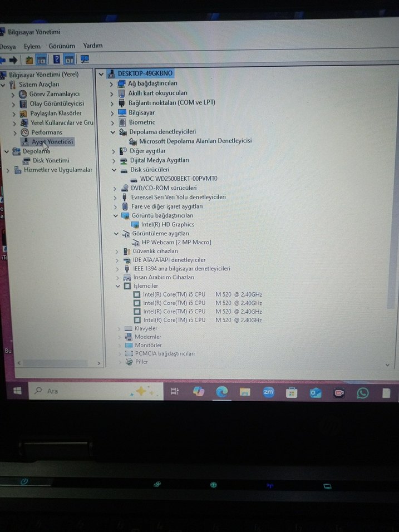The width and height of the screenshot is (399, 532).
Task: Select the Klavyeler category
Action: click(x=146, y=329)
